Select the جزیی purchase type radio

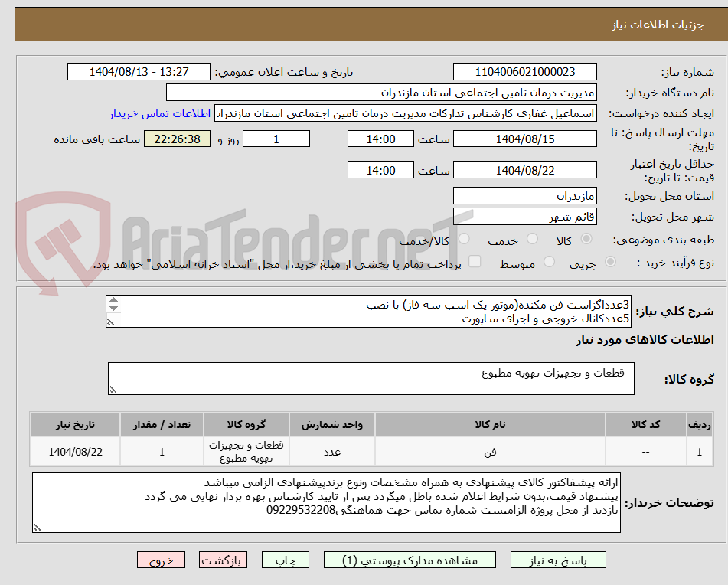tap(609, 261)
